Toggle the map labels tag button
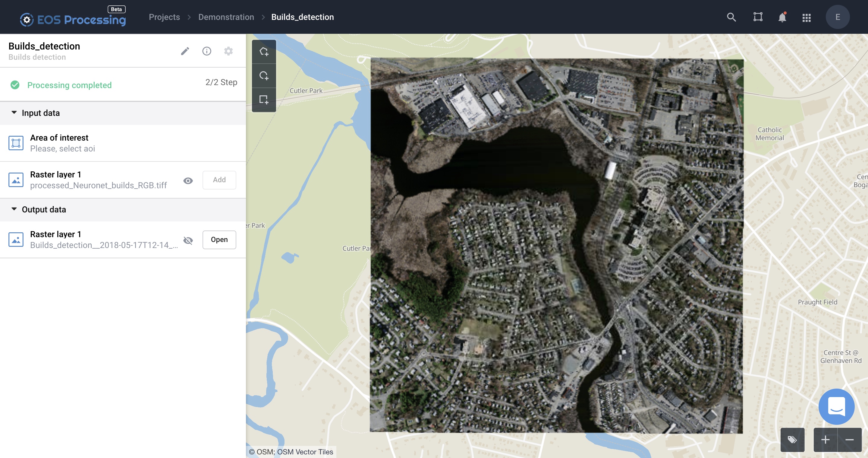Viewport: 868px width, 458px height. 792,440
